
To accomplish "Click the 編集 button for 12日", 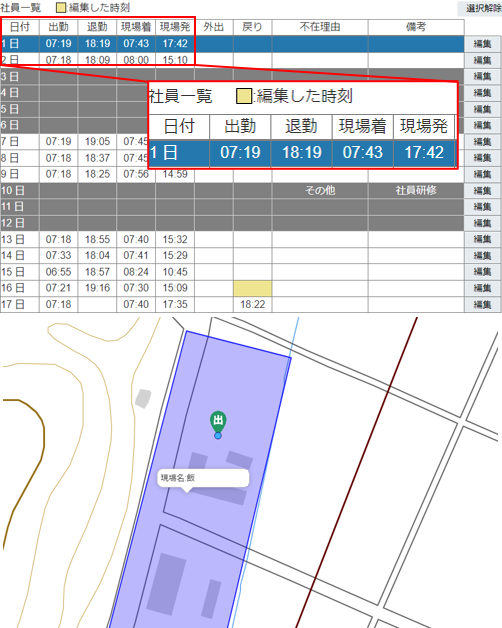I will pos(482,223).
